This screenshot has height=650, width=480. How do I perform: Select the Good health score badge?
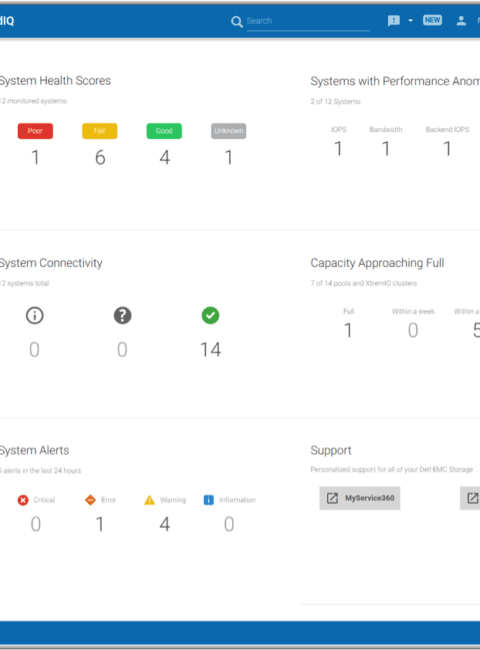coord(164,131)
